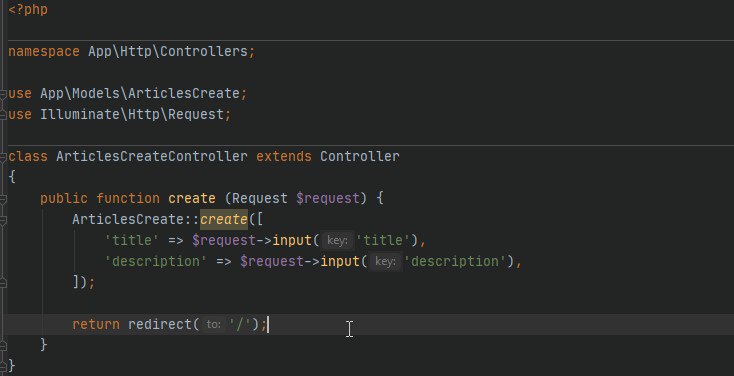Click '$request' variable on the description line

(272, 262)
